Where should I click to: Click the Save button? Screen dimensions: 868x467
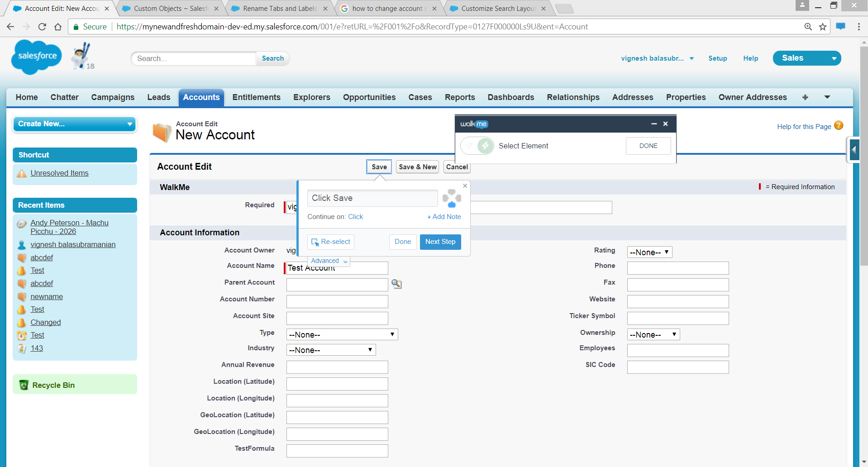coord(379,167)
